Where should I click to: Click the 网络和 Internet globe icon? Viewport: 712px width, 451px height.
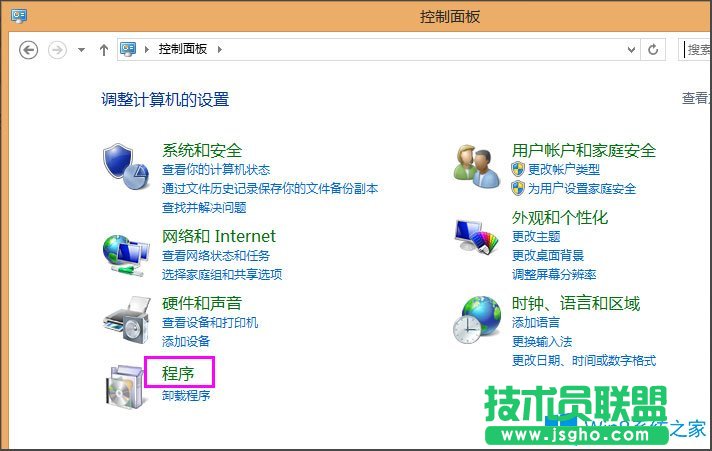[x=126, y=255]
